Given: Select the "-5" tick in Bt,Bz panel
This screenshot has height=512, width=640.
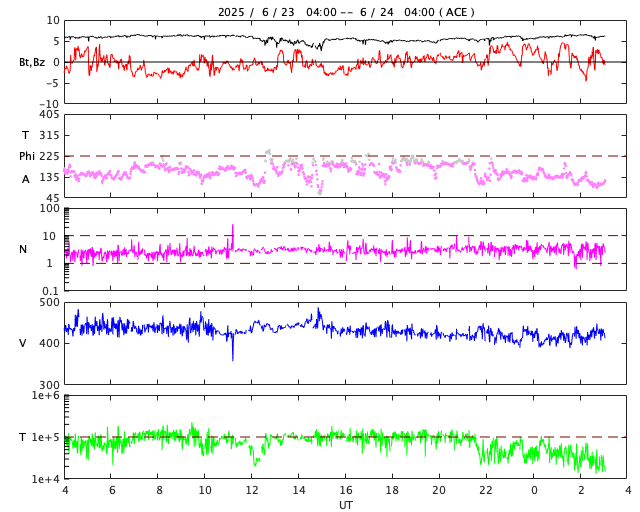Looking at the screenshot, I should point(53,83).
